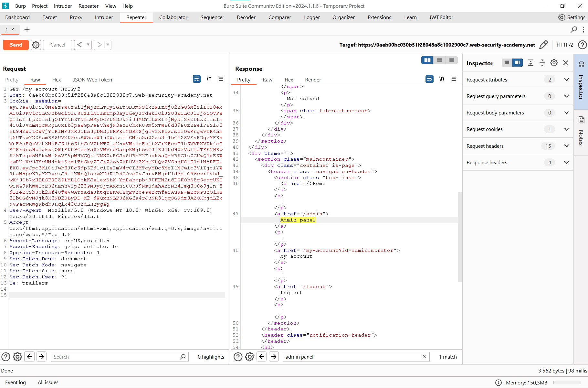This screenshot has width=588, height=388.
Task: Toggle response non-printable characters \n
Action: coord(442,79)
